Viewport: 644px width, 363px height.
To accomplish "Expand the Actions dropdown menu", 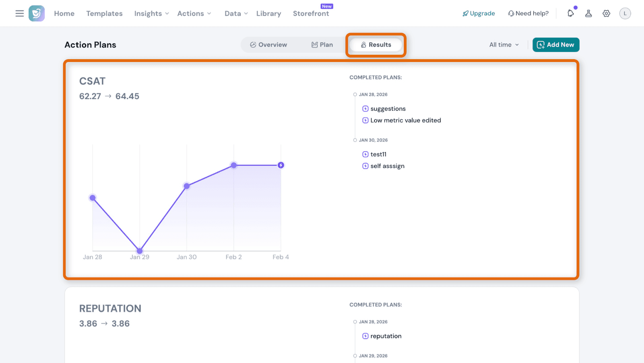I will pos(194,13).
